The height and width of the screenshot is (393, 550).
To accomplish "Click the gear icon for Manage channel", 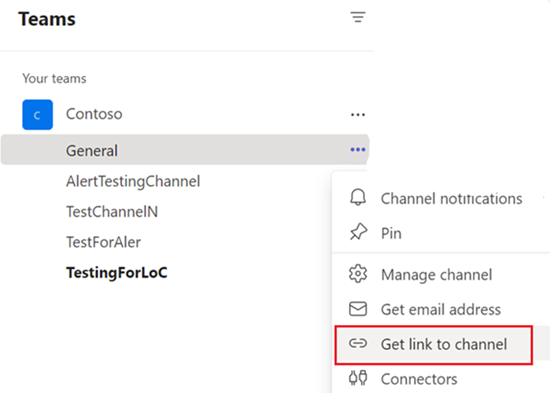I will click(x=358, y=274).
